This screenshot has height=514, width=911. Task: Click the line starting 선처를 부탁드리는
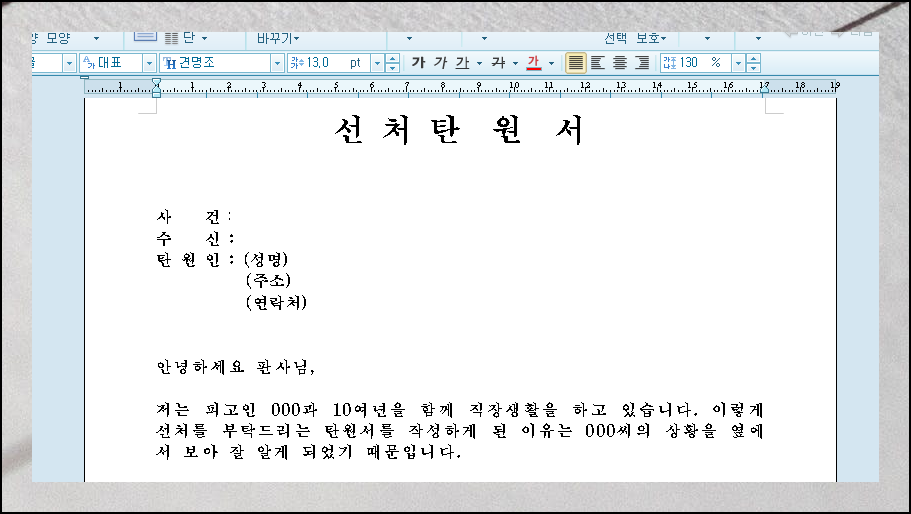tap(460, 430)
